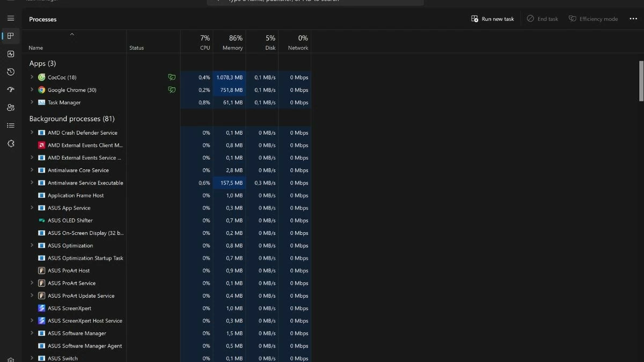Open the Details page icon
644x362 pixels.
11,125
